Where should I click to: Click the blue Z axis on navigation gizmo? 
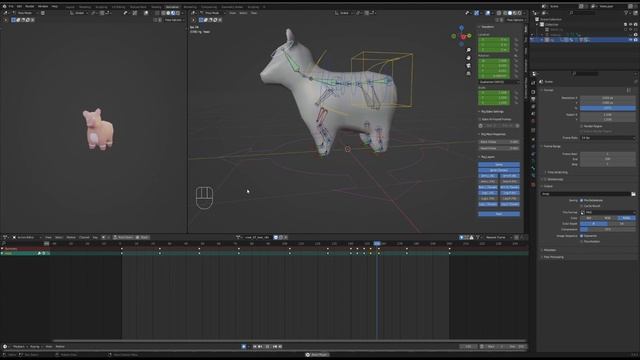462,28
